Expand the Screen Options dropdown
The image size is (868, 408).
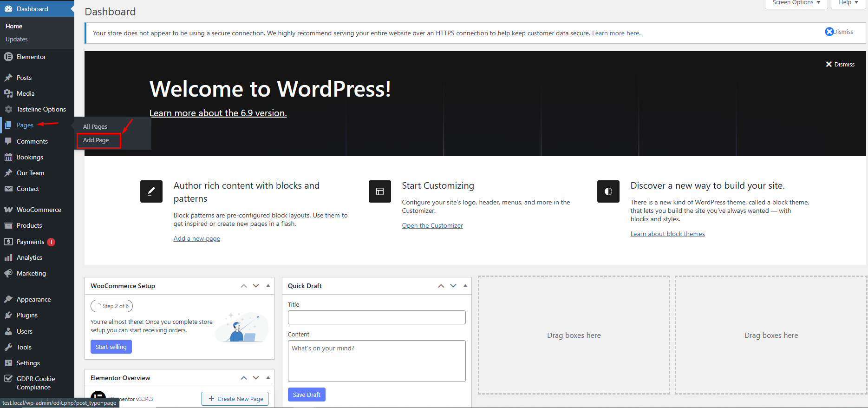coord(796,3)
